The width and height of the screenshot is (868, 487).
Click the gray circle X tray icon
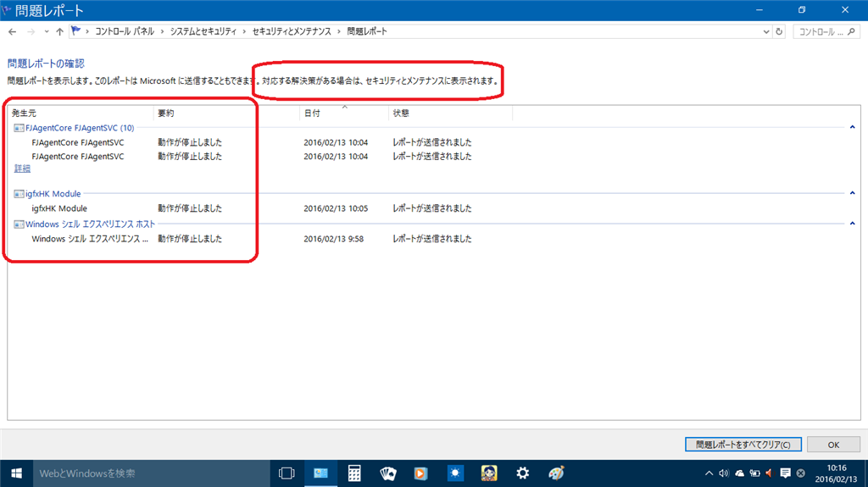pos(800,473)
